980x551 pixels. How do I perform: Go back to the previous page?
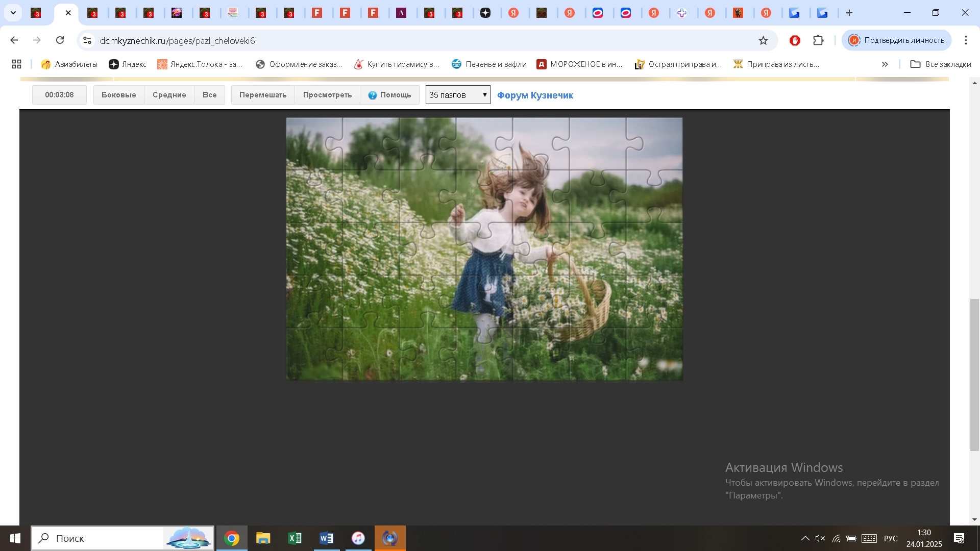(x=14, y=40)
